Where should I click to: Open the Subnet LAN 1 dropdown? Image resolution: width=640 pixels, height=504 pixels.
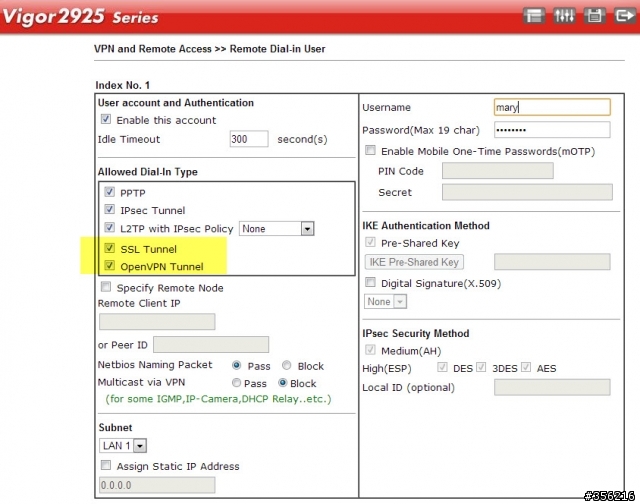click(123, 445)
